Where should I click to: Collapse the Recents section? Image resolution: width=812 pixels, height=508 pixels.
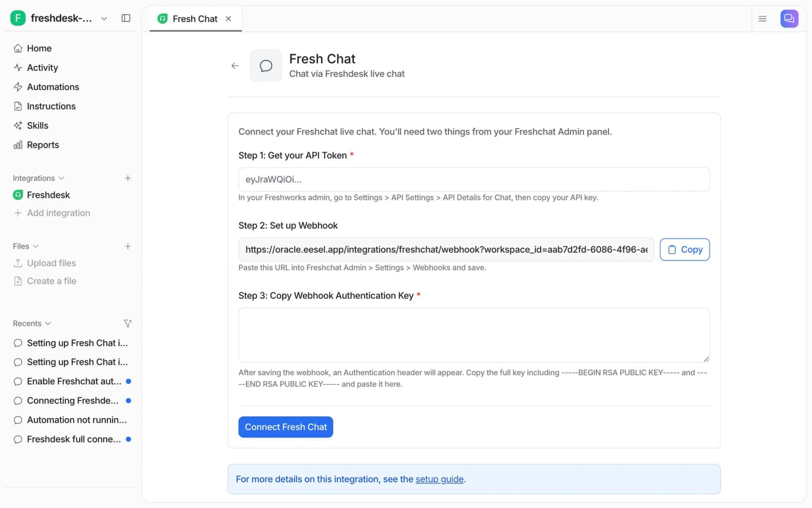pyautogui.click(x=32, y=324)
